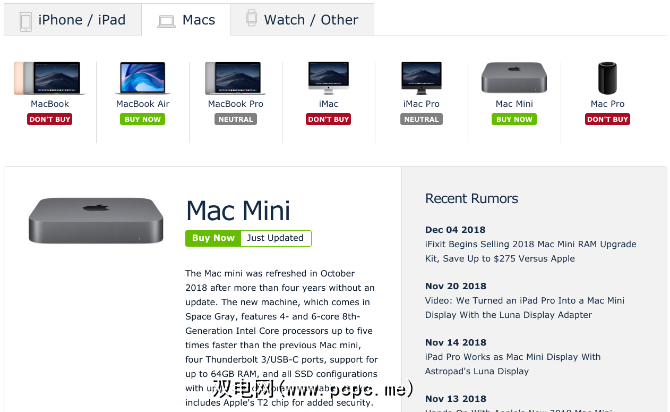
Task: Click the Nov 14 2018 date
Action: [x=455, y=342]
